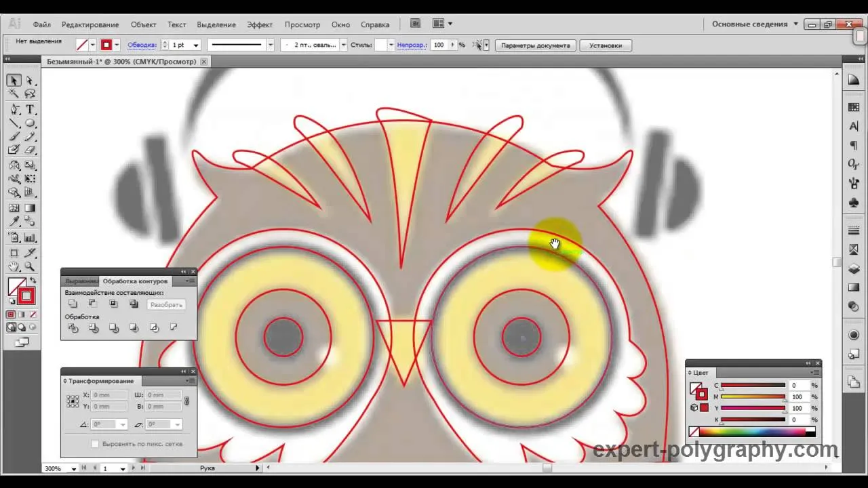Viewport: 868px width, 488px height.
Task: Toggle Color fill mode below the swatches
Action: (11, 315)
